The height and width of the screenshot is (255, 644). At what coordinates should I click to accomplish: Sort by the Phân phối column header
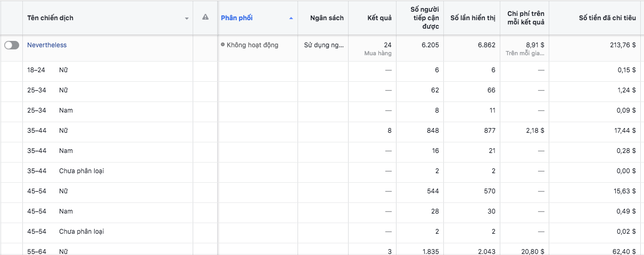pyautogui.click(x=237, y=18)
